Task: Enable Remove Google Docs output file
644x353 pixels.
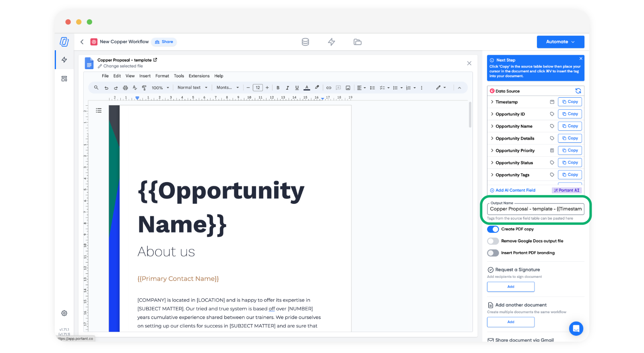Action: [x=493, y=241]
